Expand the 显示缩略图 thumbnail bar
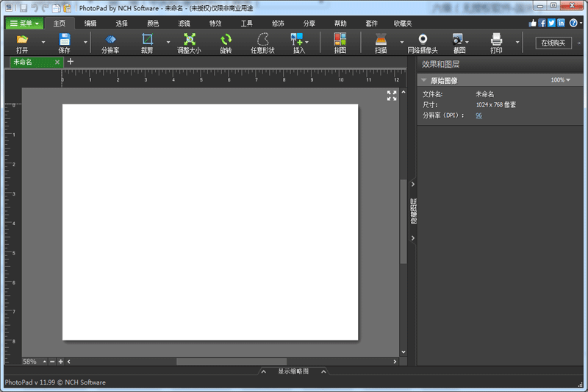Image resolution: width=588 pixels, height=392 pixels. (x=293, y=371)
